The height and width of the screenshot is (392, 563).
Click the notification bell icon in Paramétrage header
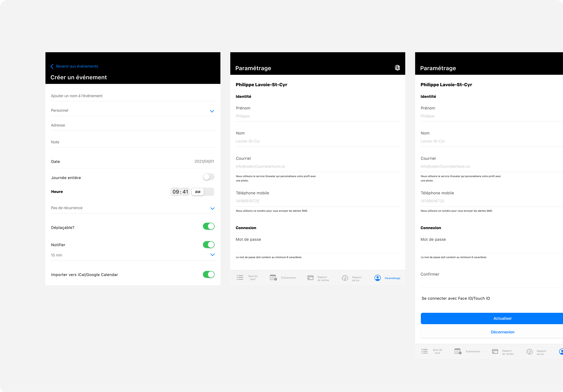point(397,68)
